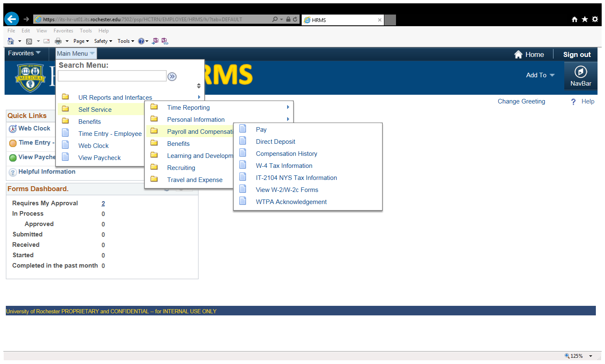Screen dimensions: 605x364
Task: Click the command bar Home page icon
Action: pos(11,41)
